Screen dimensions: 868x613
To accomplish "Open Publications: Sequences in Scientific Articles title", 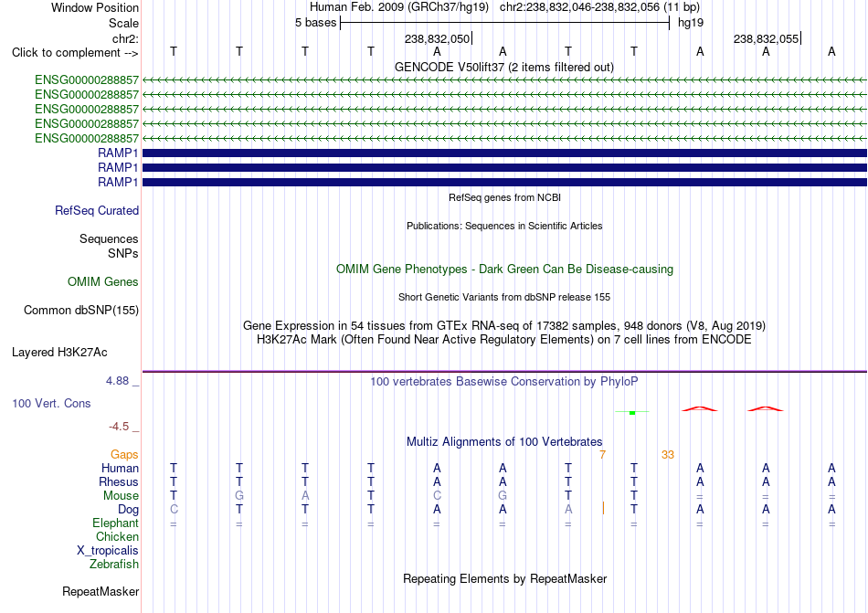I will (504, 226).
